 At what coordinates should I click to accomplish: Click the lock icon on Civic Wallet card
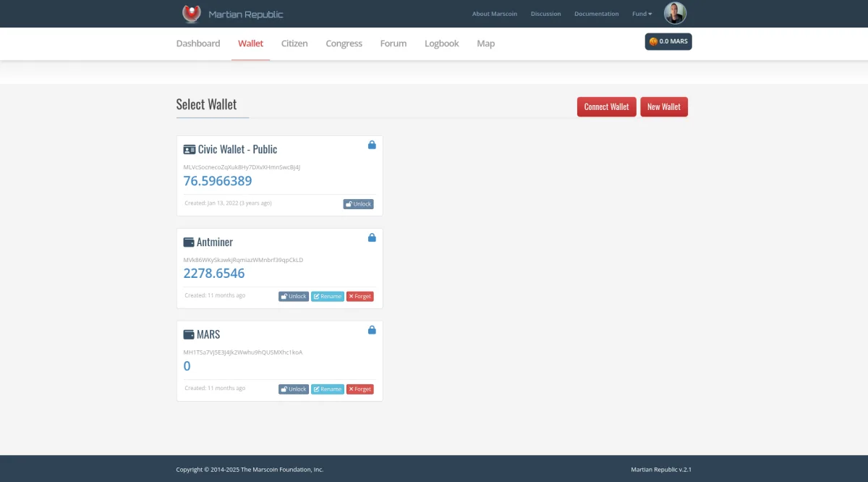click(372, 145)
